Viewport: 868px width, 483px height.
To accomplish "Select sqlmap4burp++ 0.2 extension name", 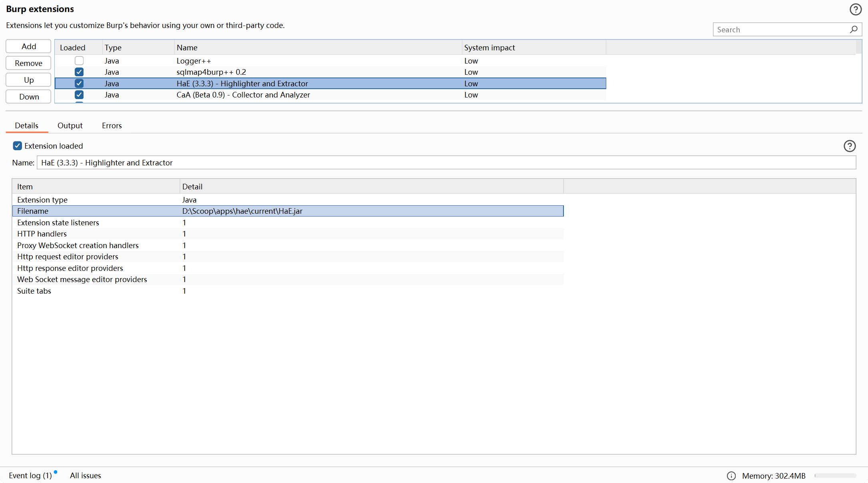I will click(211, 72).
